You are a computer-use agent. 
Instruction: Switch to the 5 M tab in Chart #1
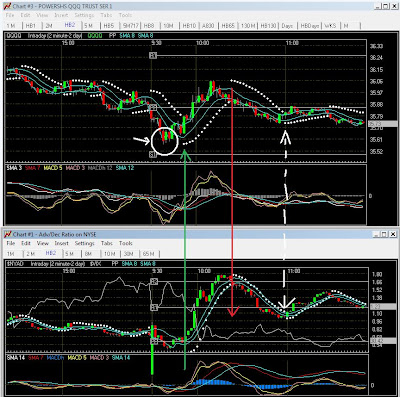69,254
